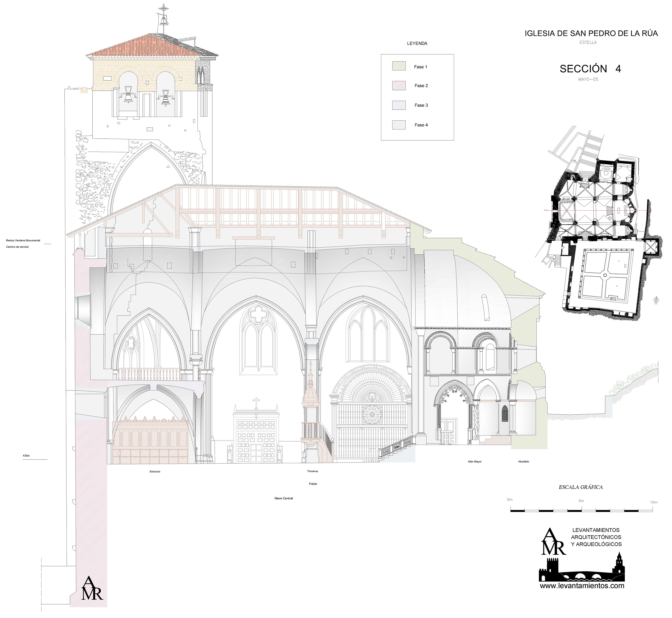The height and width of the screenshot is (618, 672).
Task: Click the cross atop the bell tower
Action: pos(163,8)
